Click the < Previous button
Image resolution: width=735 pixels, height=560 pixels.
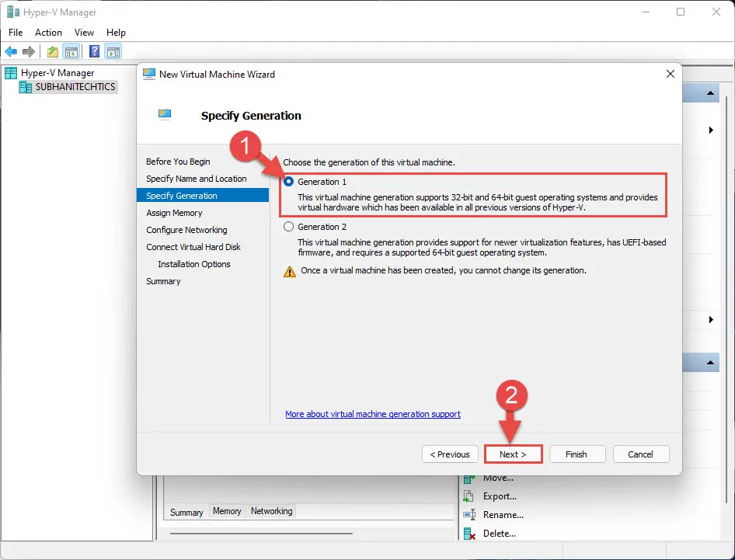pyautogui.click(x=450, y=454)
